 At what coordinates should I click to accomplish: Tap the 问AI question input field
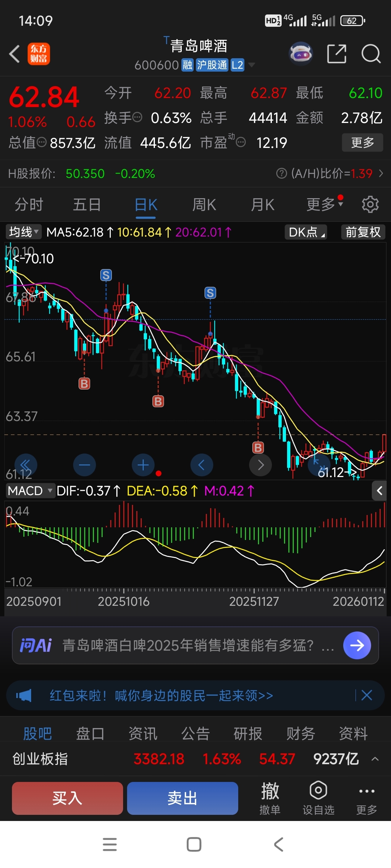[x=195, y=645]
